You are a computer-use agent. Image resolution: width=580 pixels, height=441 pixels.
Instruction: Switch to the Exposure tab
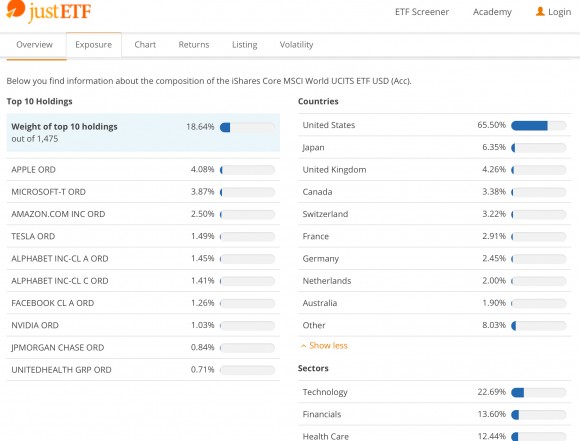(x=94, y=45)
